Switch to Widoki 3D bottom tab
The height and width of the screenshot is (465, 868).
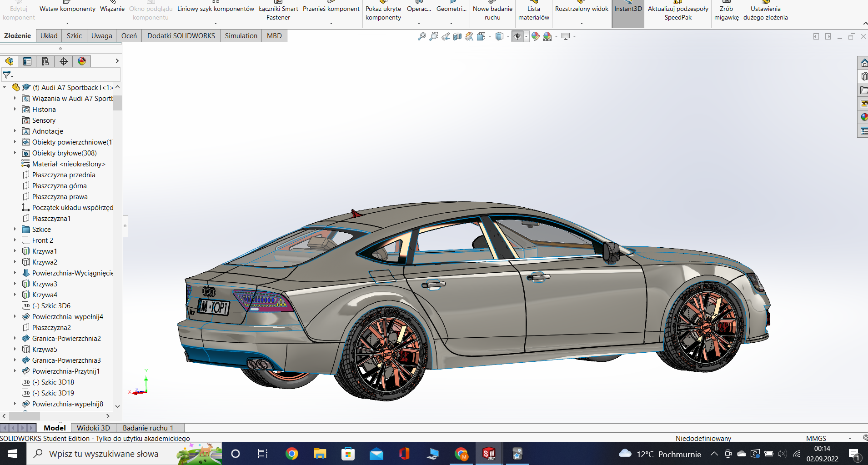click(x=93, y=428)
